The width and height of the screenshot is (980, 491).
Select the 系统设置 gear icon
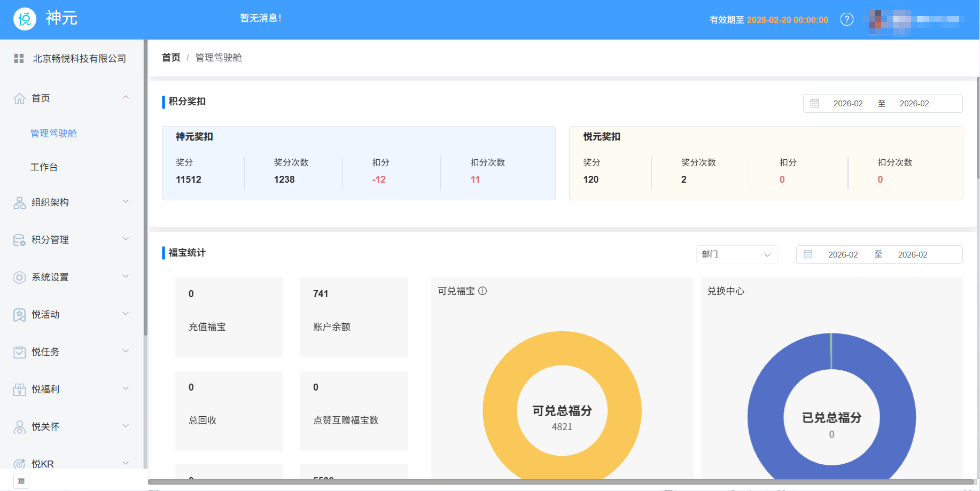[x=19, y=277]
